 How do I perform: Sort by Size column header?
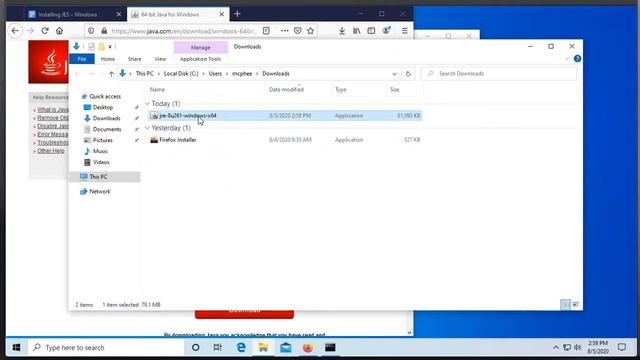click(x=394, y=90)
